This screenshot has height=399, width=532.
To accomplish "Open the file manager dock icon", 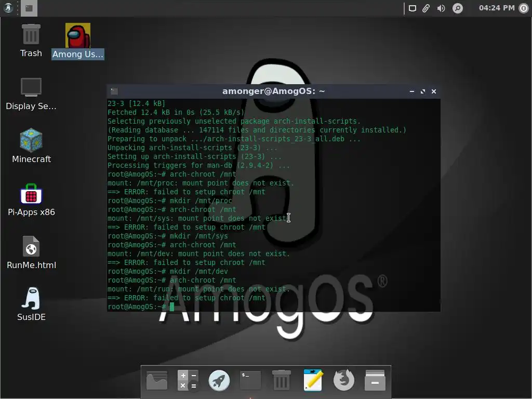I will pos(157,380).
